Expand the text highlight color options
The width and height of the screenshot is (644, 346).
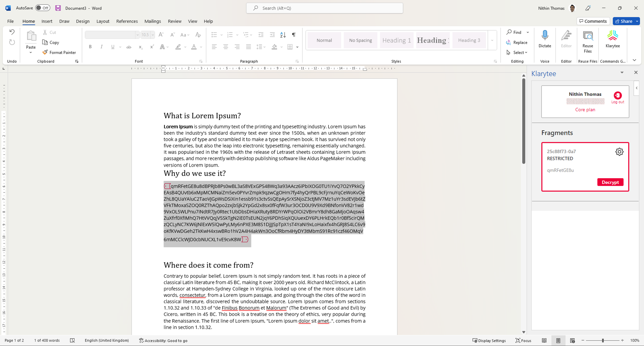[185, 47]
